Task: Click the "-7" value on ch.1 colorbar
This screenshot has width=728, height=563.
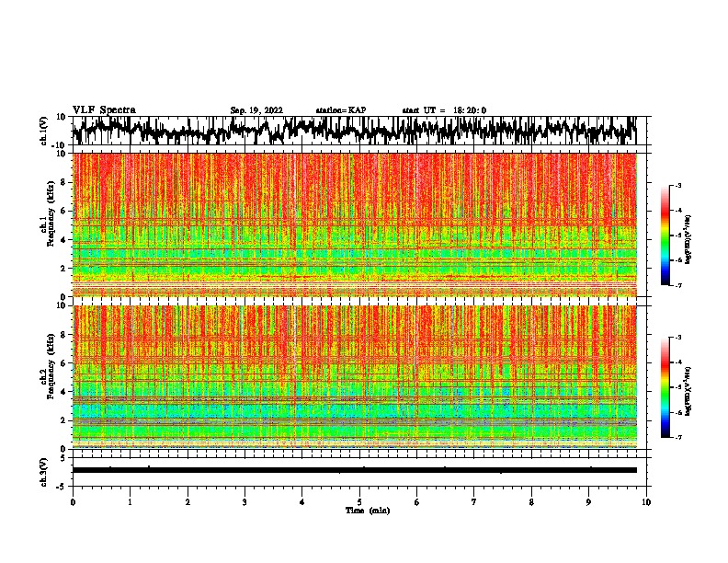Action: [677, 285]
